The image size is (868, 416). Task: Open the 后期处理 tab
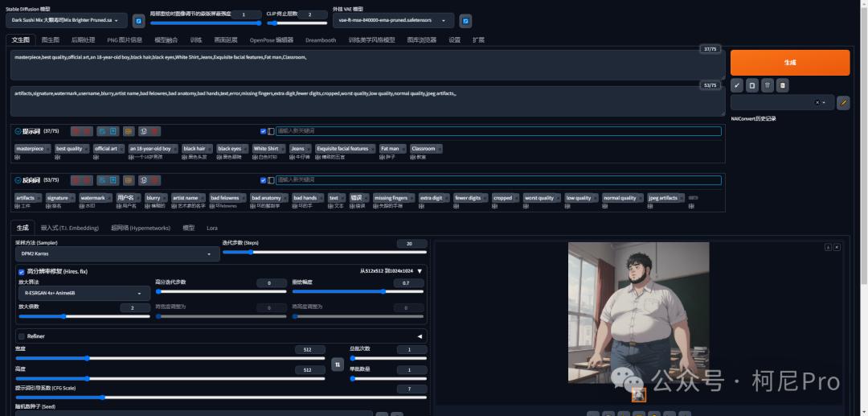[x=83, y=40]
